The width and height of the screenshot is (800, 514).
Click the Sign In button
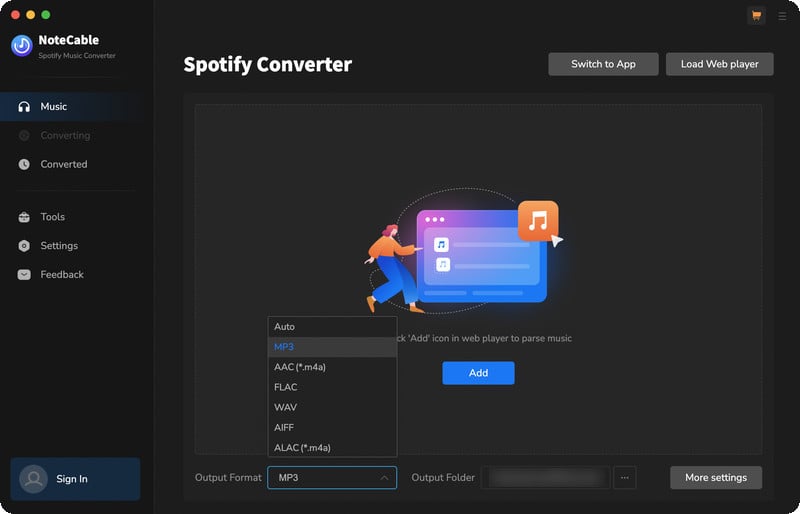click(x=76, y=479)
